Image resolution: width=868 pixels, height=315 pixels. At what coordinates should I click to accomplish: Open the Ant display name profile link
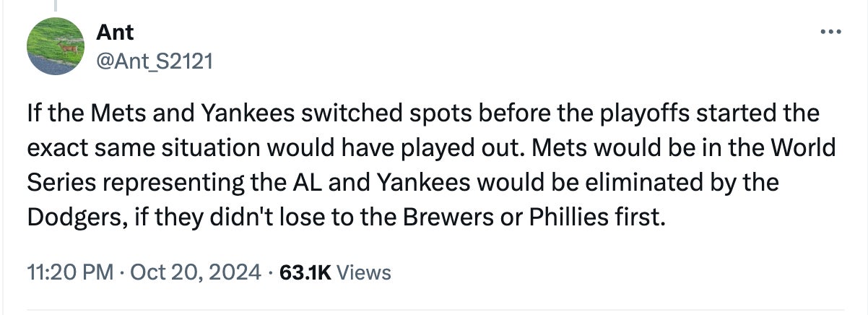115,32
